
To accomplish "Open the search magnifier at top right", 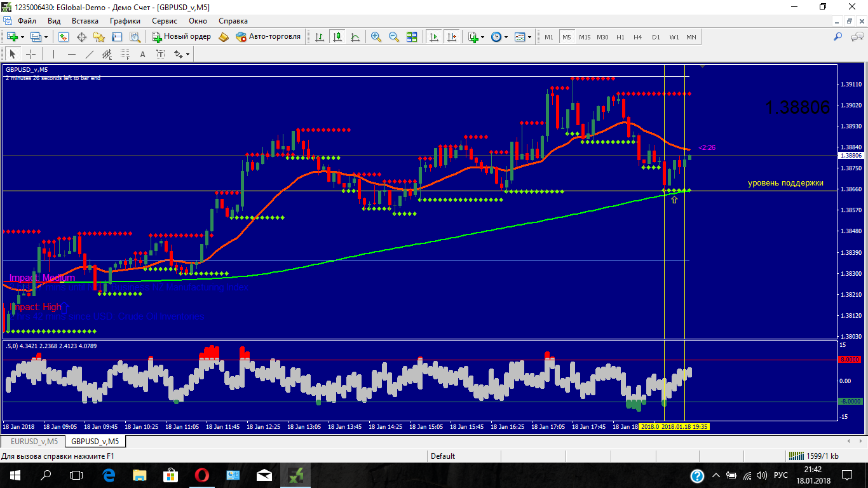I will point(837,37).
